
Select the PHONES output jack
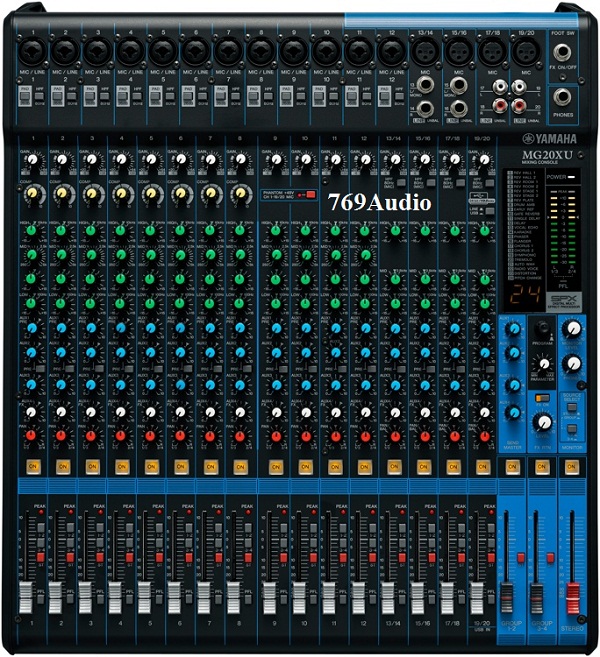561,97
